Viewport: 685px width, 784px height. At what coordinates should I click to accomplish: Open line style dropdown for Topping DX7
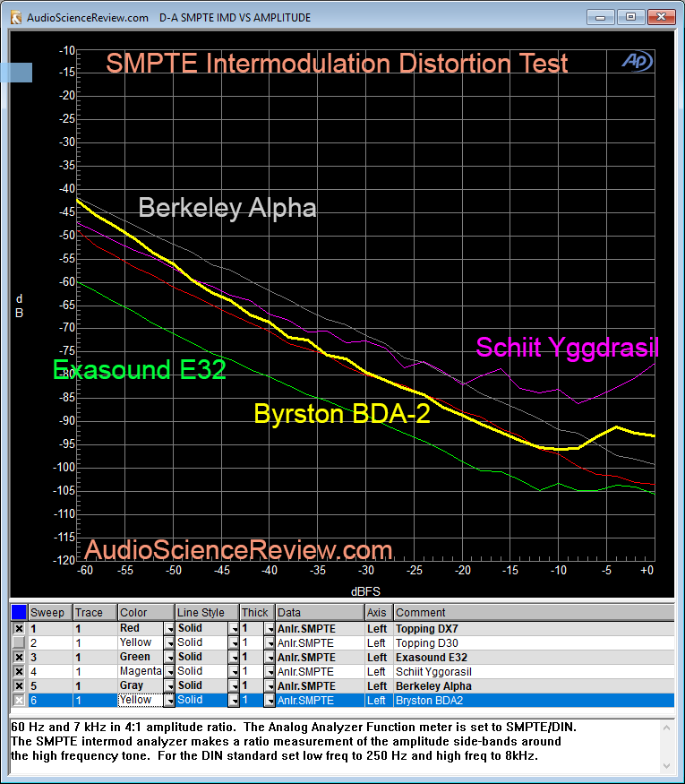(234, 628)
